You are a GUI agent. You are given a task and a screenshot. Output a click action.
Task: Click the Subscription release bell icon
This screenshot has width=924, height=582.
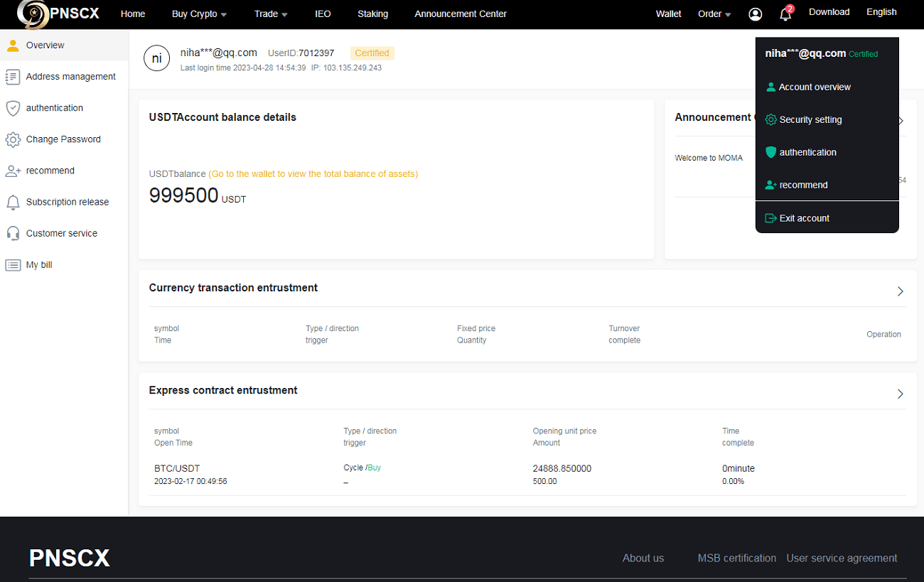click(13, 201)
